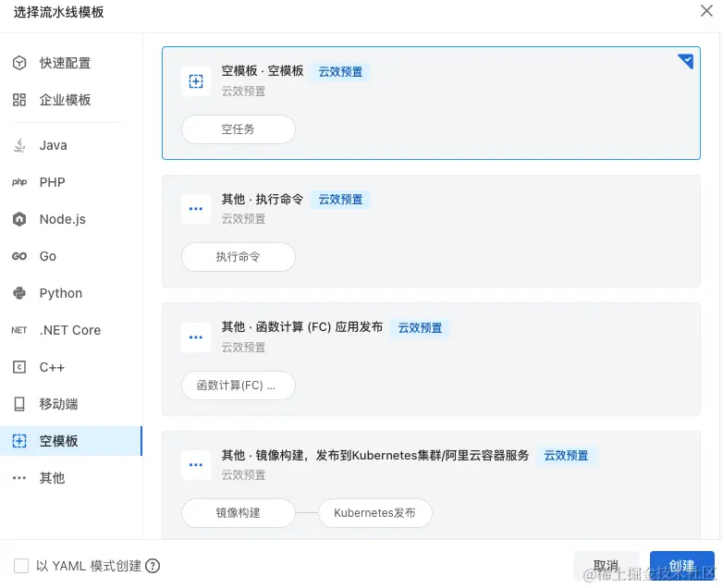The width and height of the screenshot is (723, 588).
Task: Click the Python snake icon
Action: click(x=19, y=293)
